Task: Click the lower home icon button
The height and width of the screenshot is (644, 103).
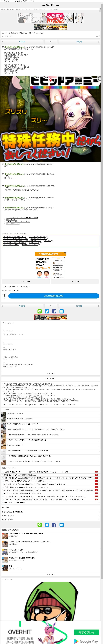Action: tap(51, 306)
